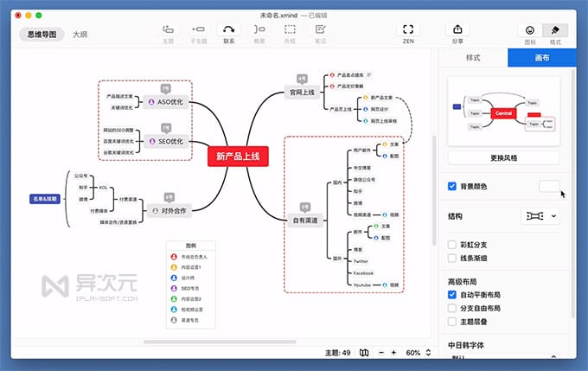Click the theme style preview thumbnail
588x371 pixels.
pos(503,112)
